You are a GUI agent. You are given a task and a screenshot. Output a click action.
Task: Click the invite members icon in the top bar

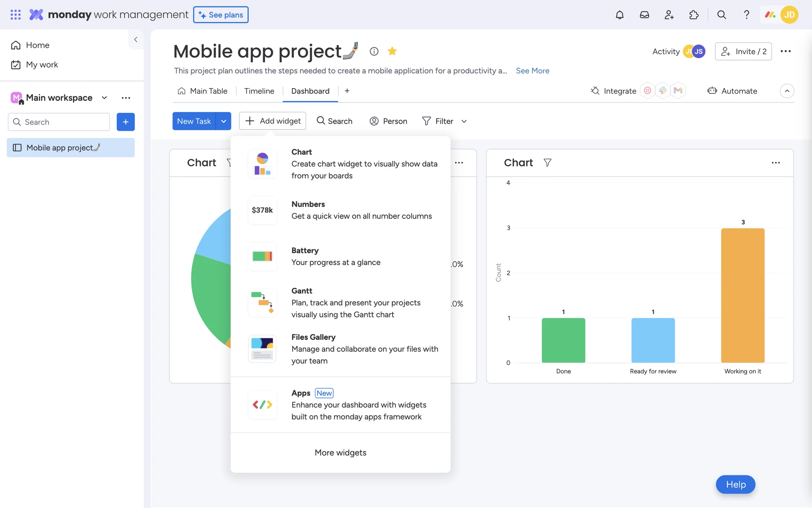(x=669, y=15)
